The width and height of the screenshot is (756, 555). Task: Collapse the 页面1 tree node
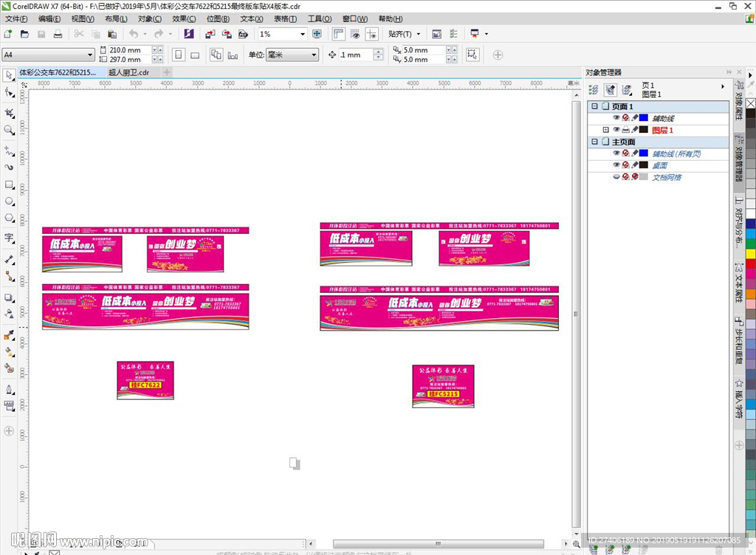tap(594, 106)
